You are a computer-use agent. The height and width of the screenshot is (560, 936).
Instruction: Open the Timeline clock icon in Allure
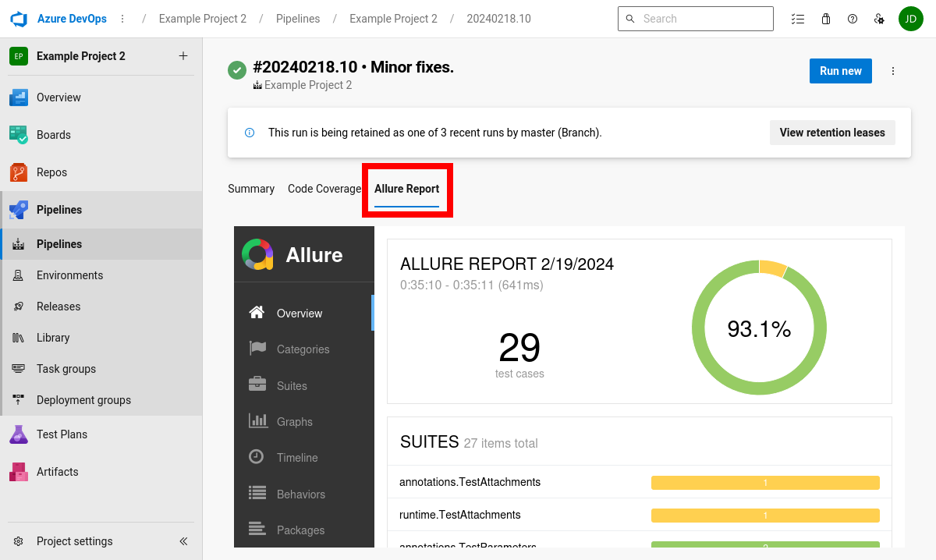(257, 457)
